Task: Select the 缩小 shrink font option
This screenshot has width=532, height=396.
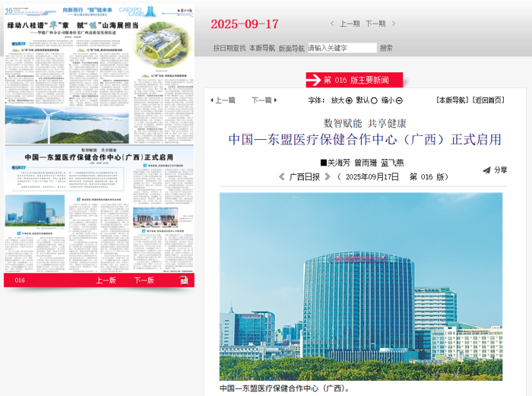Action: point(399,100)
